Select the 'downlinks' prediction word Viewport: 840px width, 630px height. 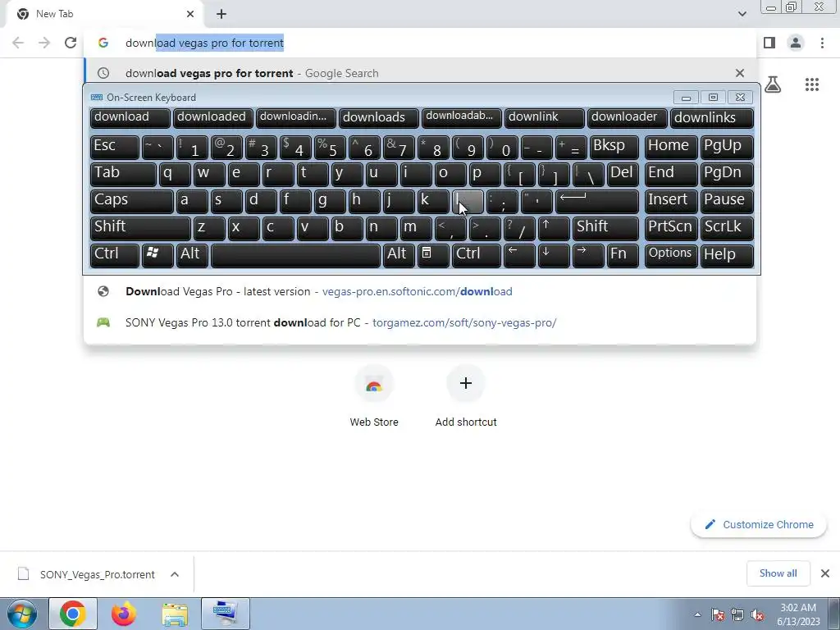(x=712, y=118)
